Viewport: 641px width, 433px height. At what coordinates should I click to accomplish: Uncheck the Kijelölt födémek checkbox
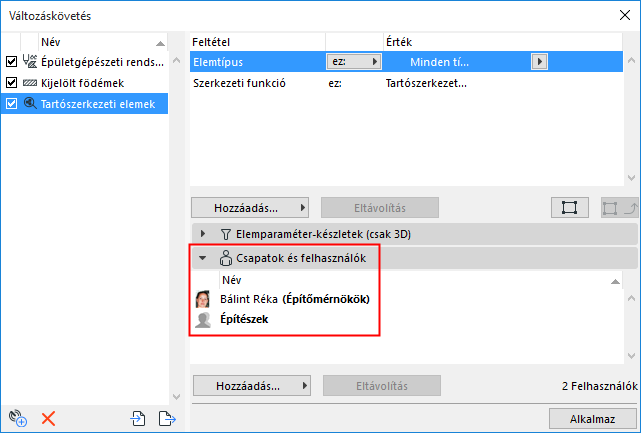click(x=11, y=83)
